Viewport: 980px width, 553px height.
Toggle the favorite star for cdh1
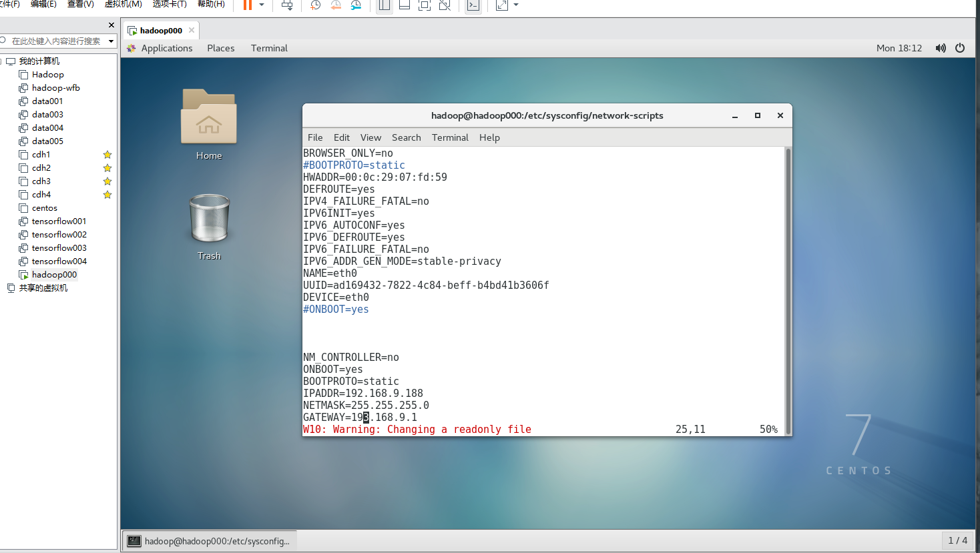[107, 155]
